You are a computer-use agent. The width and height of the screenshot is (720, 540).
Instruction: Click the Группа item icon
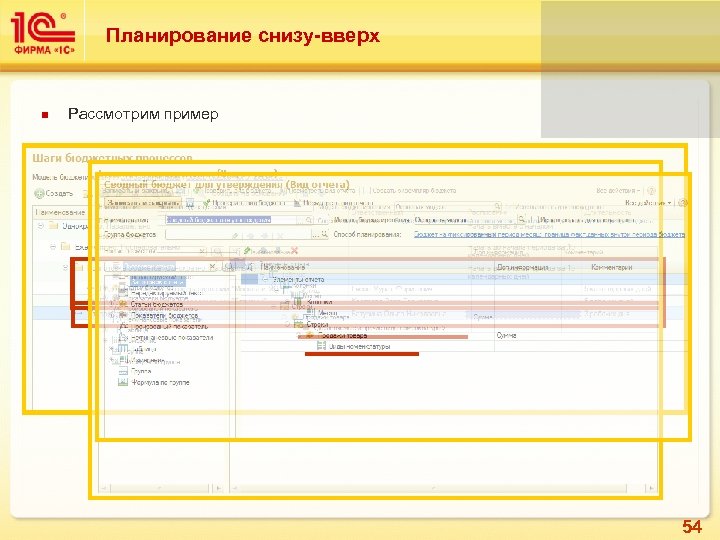pyautogui.click(x=123, y=371)
